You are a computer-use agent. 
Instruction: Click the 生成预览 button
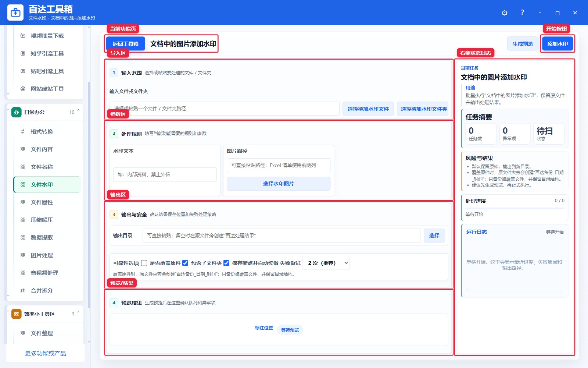523,43
